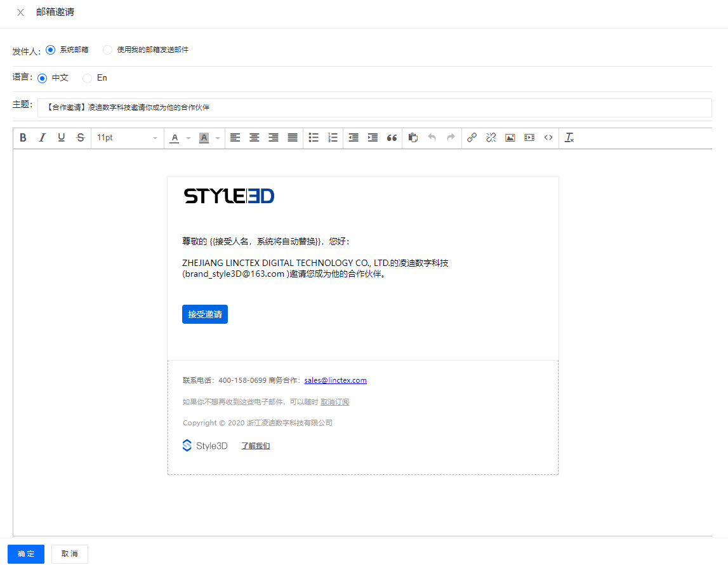Click the 确定 confirm button

(26, 554)
